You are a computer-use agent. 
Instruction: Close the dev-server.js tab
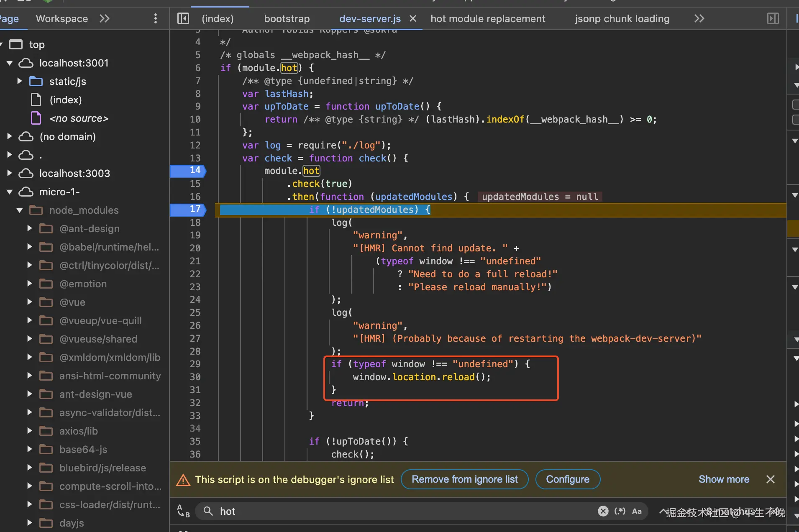413,18
